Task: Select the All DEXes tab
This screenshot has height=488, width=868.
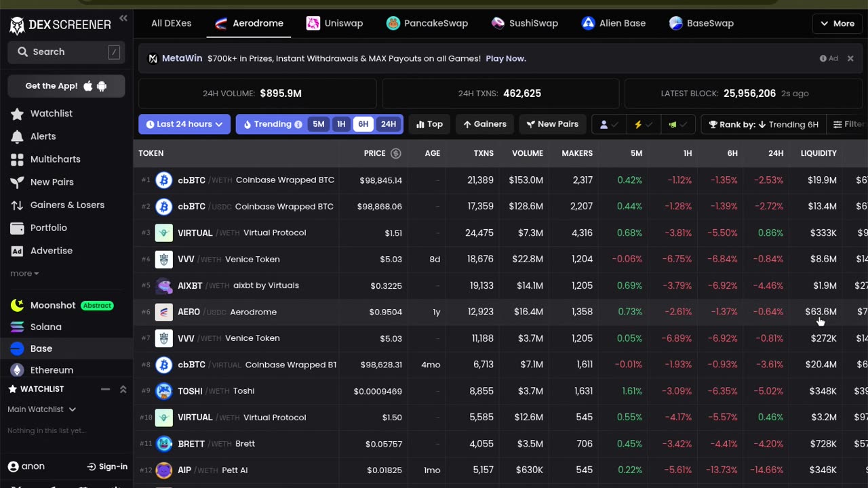Action: click(171, 23)
